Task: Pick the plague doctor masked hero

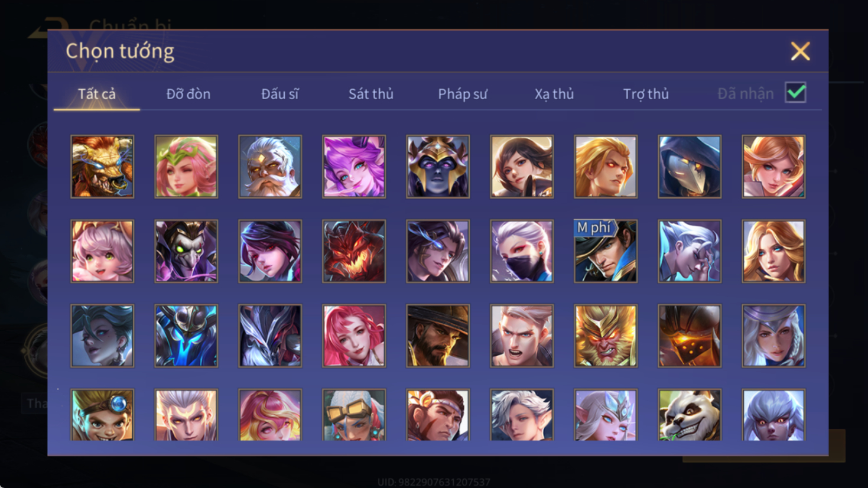Action: [690, 167]
